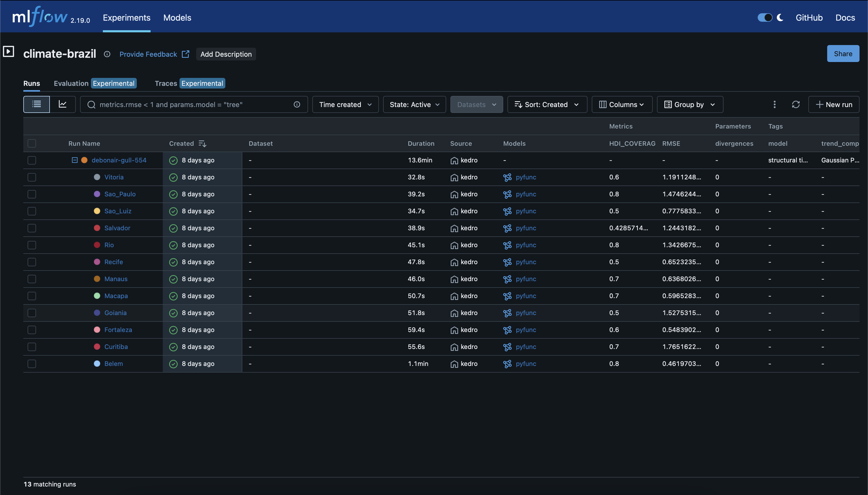Image resolution: width=868 pixels, height=495 pixels.
Task: Switch to table list view icon
Action: click(36, 104)
